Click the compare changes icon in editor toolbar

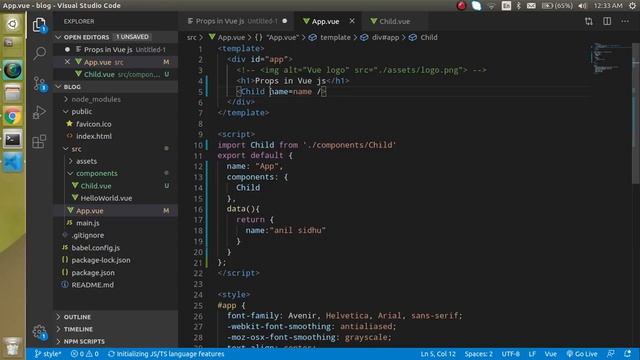click(589, 21)
